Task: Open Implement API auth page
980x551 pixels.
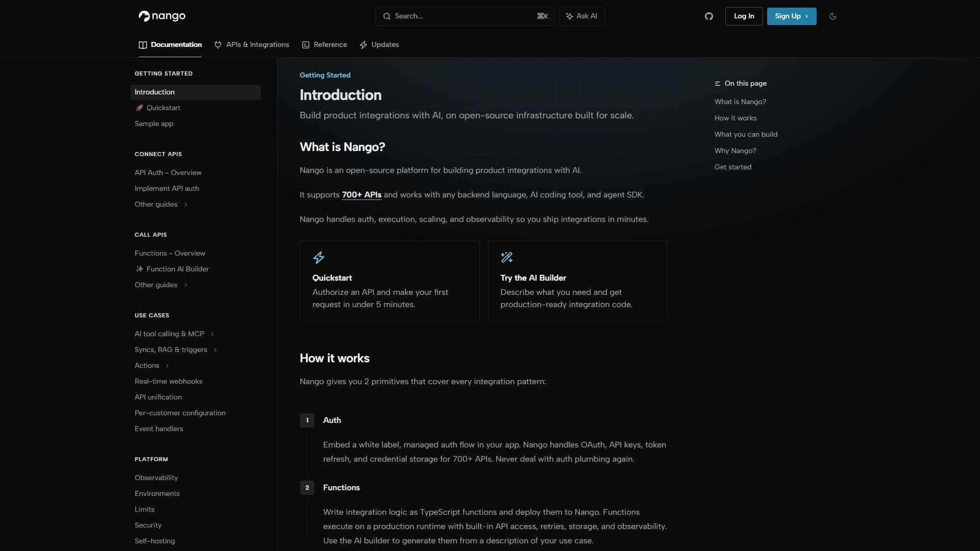Action: 167,188
